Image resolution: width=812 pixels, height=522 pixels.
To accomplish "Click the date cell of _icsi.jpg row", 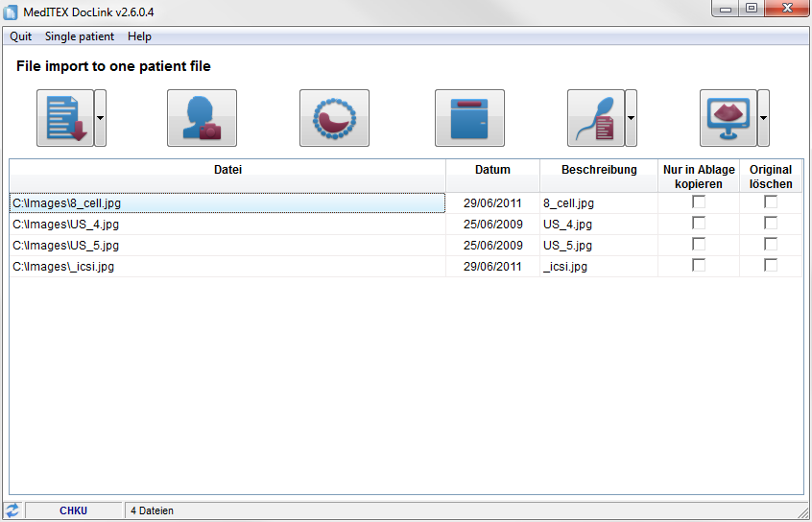I will pos(493,266).
